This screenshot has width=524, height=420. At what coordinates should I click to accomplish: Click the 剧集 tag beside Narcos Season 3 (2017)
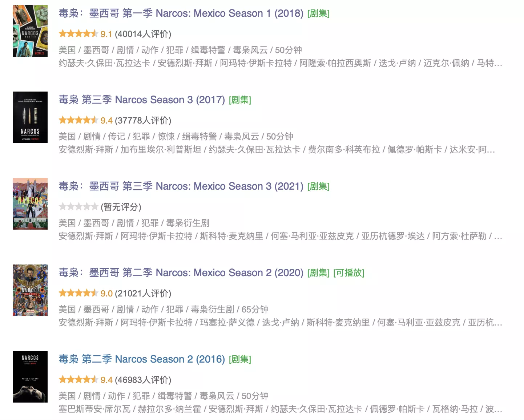tap(240, 100)
